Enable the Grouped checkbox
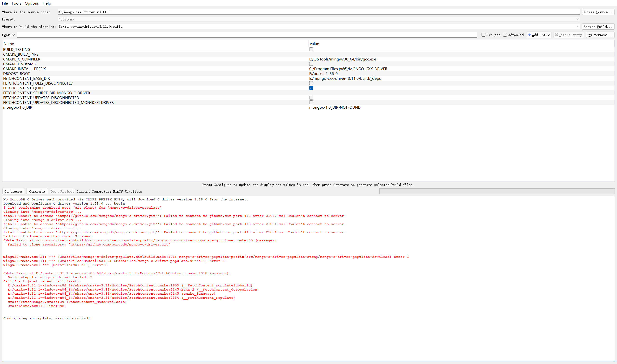This screenshot has height=364, width=617. click(x=483, y=35)
